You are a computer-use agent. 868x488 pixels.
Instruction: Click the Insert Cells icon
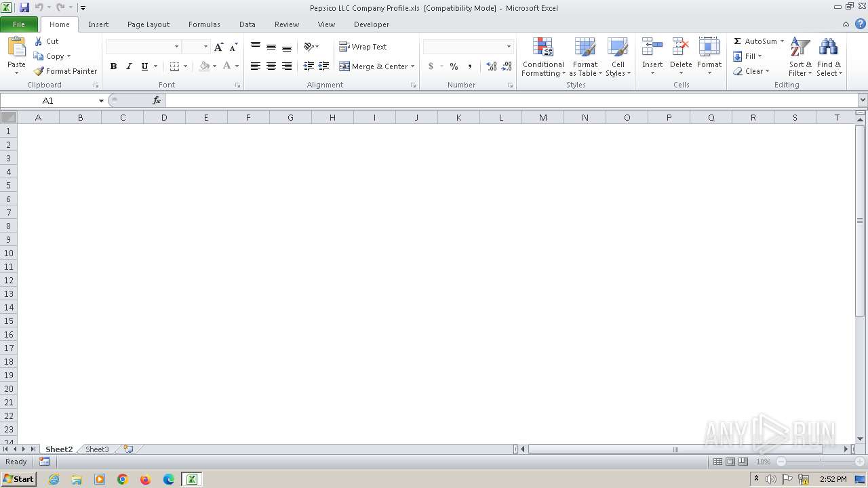[x=652, y=47]
